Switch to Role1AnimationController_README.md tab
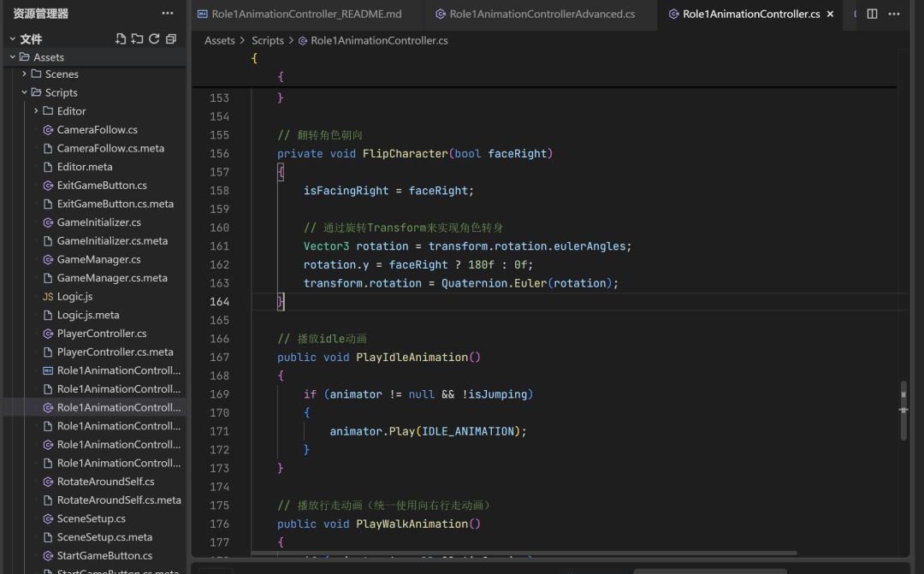This screenshot has height=574, width=924. (x=306, y=15)
